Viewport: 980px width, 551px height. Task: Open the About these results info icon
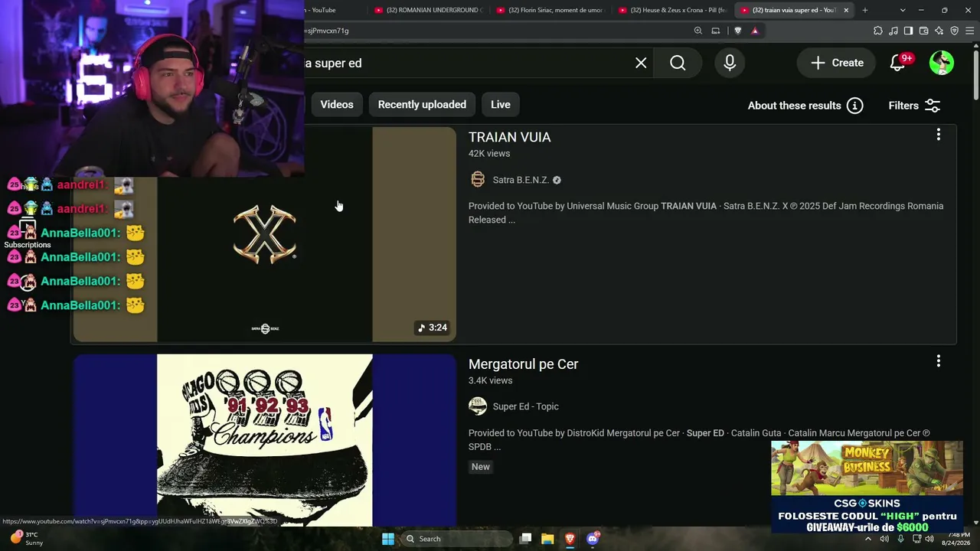tap(855, 106)
